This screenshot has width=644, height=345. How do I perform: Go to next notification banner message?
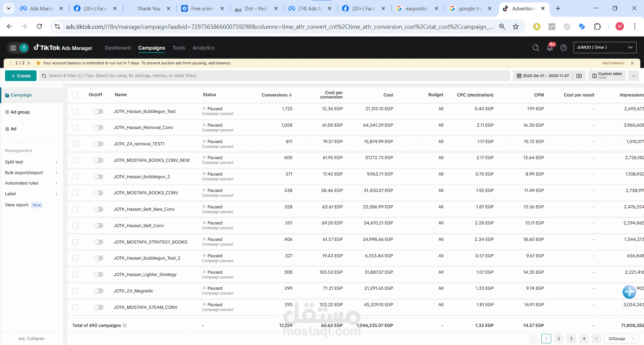(29, 63)
